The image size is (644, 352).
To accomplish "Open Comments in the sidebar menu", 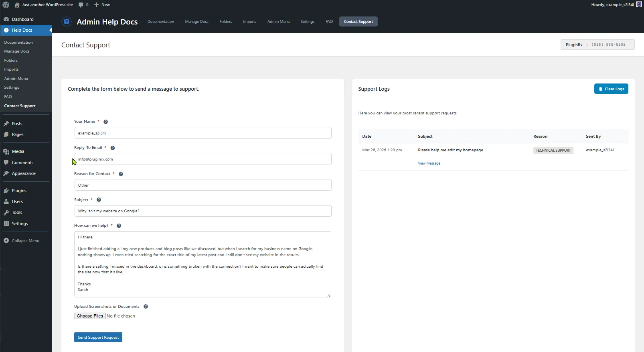I will point(22,163).
